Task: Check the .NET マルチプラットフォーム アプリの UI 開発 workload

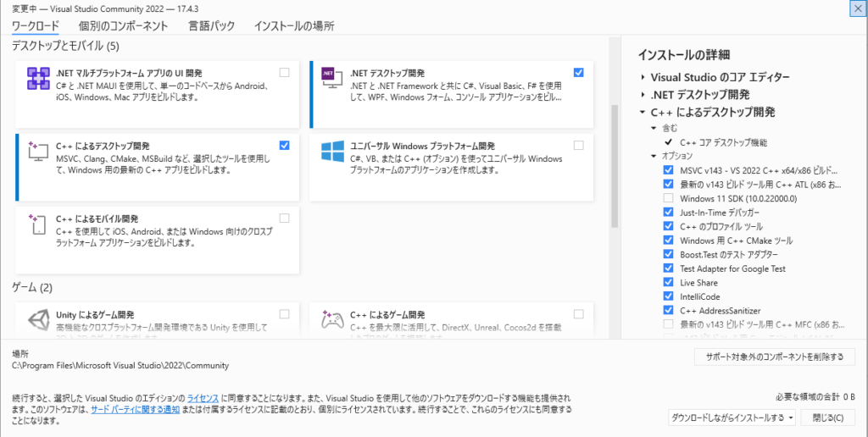Action: pos(284,73)
